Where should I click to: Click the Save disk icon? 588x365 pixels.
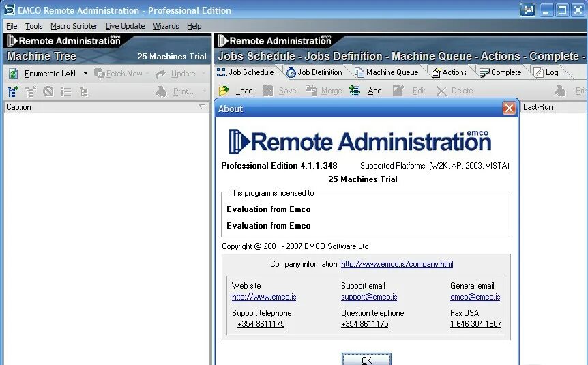tap(267, 91)
